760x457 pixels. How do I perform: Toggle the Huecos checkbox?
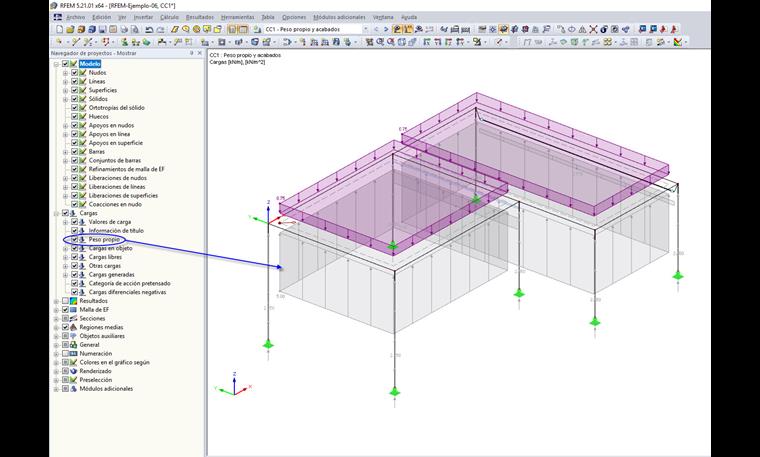point(75,116)
